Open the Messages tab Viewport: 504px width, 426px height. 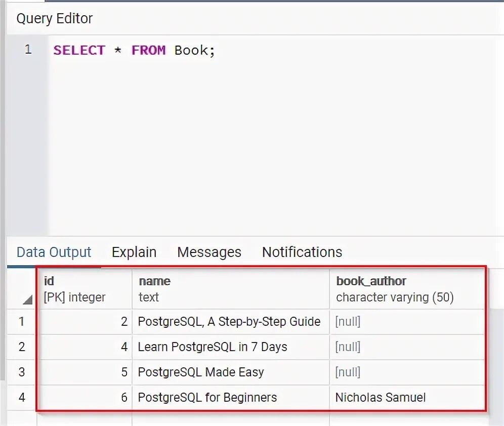click(209, 252)
